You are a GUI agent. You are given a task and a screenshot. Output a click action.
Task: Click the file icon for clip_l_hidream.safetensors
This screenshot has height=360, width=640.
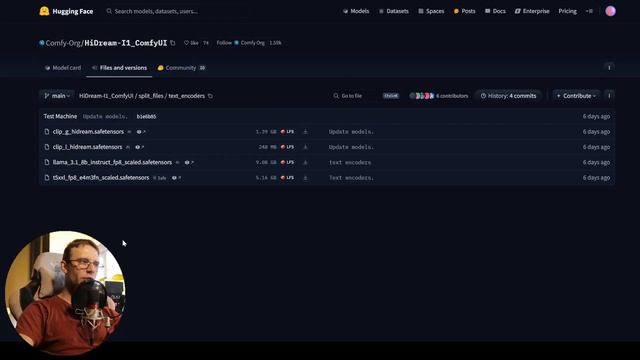(x=47, y=147)
